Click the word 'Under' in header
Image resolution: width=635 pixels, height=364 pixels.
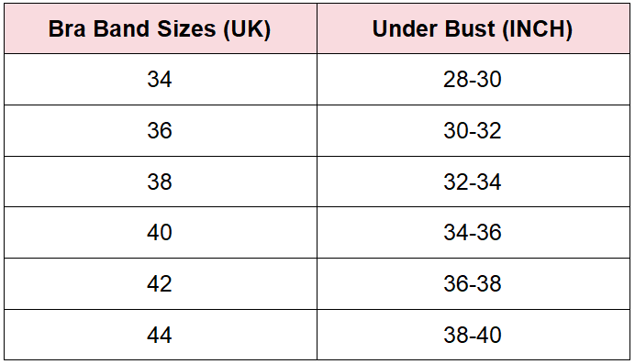tap(405, 28)
